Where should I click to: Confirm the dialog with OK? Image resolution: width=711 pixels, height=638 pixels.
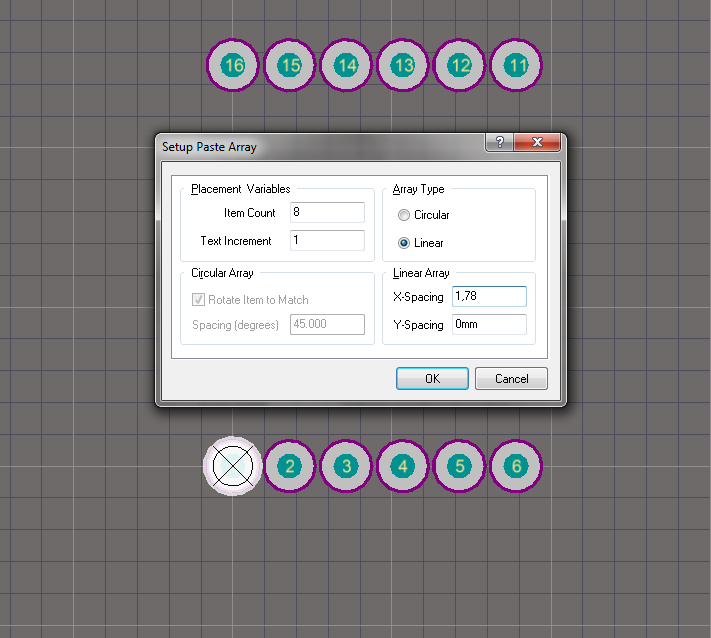tap(432, 379)
